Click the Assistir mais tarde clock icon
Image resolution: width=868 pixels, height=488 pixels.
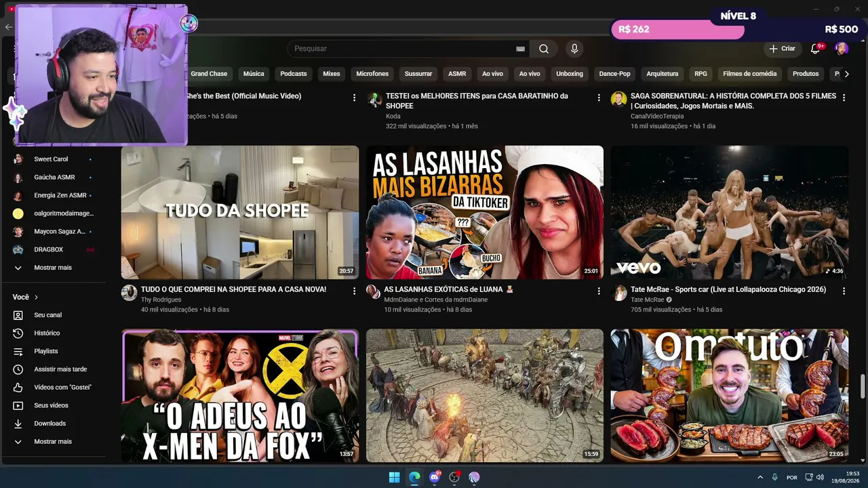click(18, 369)
